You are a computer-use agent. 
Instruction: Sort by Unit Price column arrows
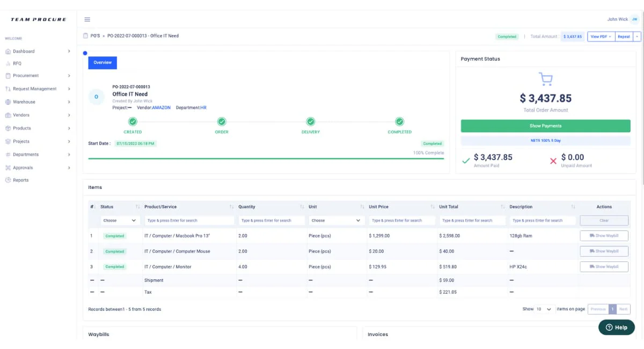(x=433, y=207)
